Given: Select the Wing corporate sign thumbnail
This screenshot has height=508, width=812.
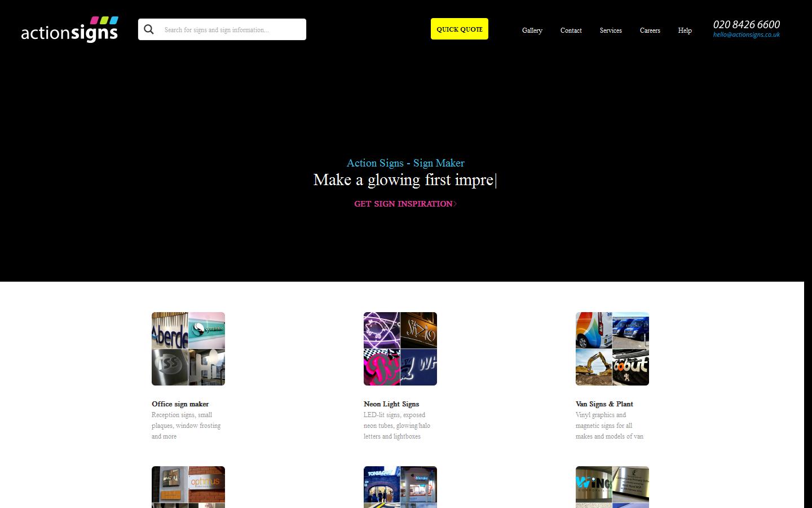Looking at the screenshot, I should (612, 487).
